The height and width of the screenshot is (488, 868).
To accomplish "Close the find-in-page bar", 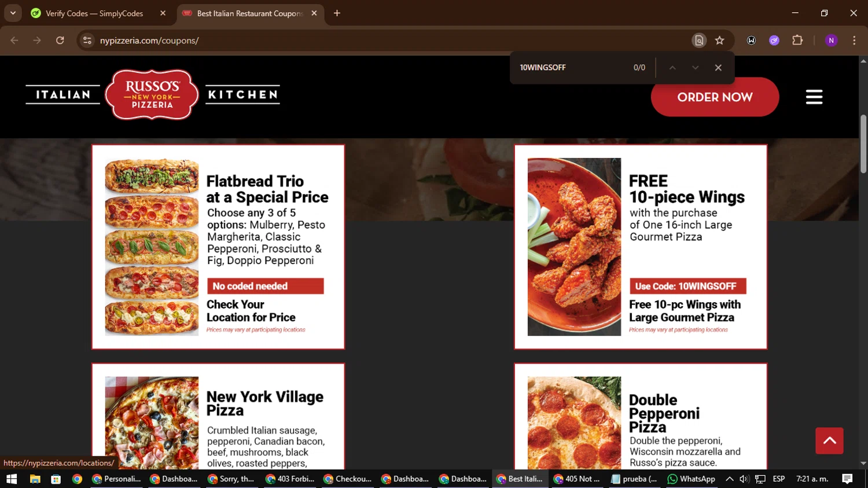I will pos(718,68).
